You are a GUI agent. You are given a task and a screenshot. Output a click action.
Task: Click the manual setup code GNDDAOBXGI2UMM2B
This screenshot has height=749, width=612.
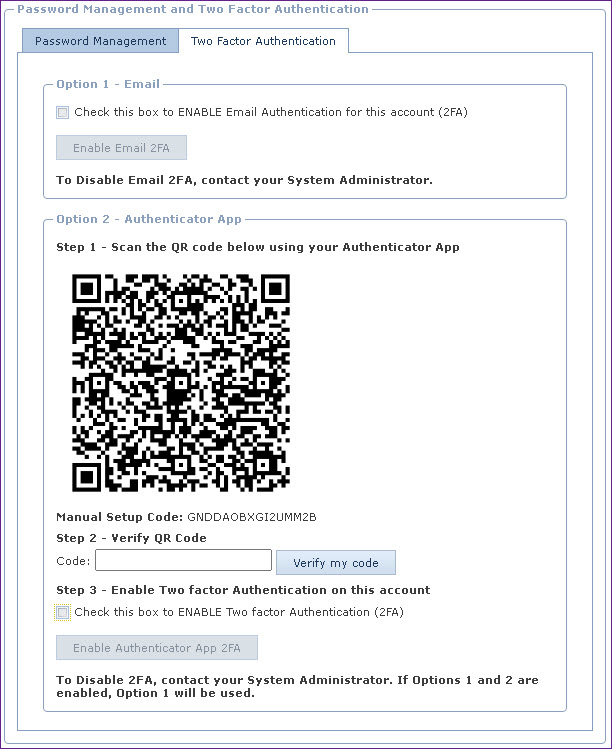[252, 517]
